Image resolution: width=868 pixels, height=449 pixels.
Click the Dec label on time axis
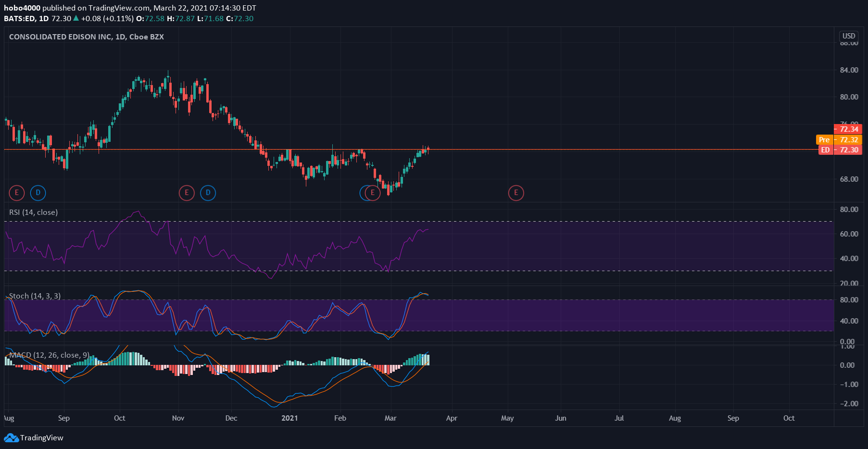231,418
